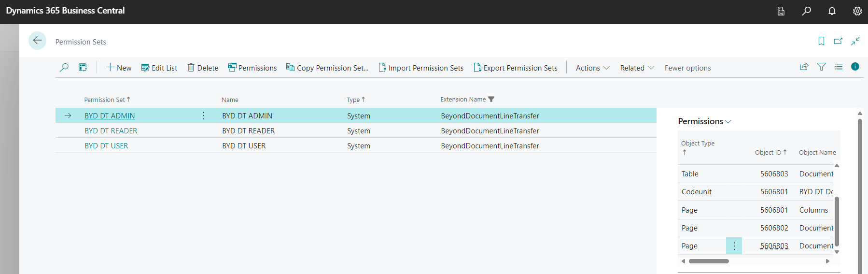868x274 pixels.
Task: Expand the Related dropdown menu
Action: point(637,68)
